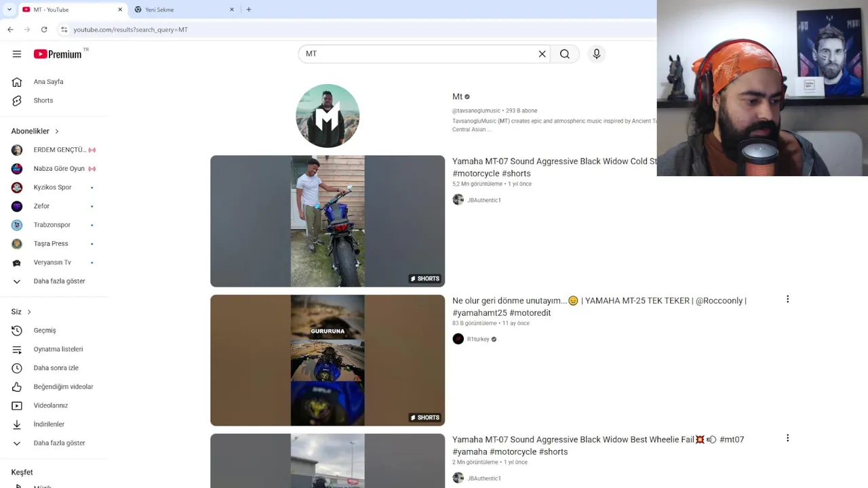Image resolution: width=868 pixels, height=488 pixels.
Task: Start voice search with microphone icon
Action: tap(597, 54)
